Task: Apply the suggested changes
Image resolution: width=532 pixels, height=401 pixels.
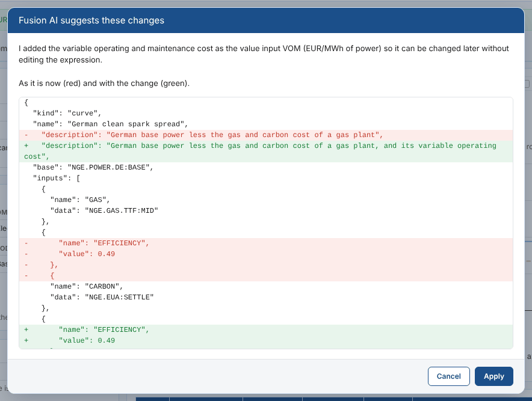Action: click(x=493, y=376)
